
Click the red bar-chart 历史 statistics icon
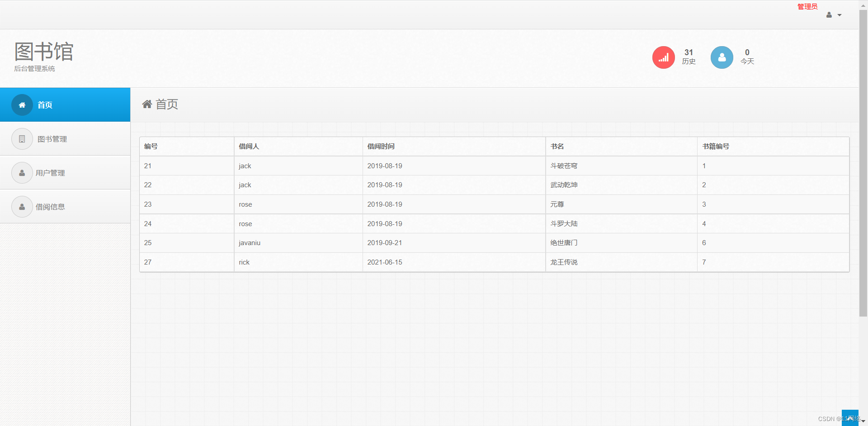pos(664,57)
